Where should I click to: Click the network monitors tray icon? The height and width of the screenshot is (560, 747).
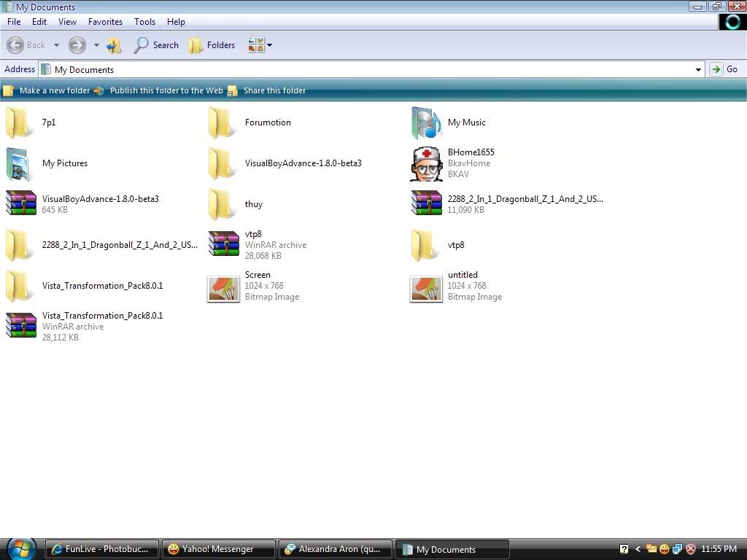tap(677, 549)
